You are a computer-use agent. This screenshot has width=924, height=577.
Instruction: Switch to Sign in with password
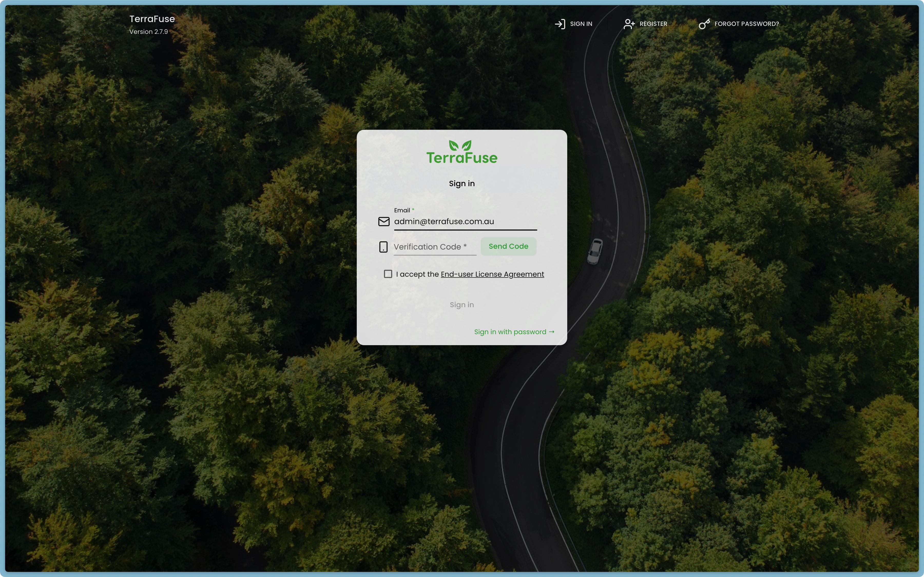[510, 332]
